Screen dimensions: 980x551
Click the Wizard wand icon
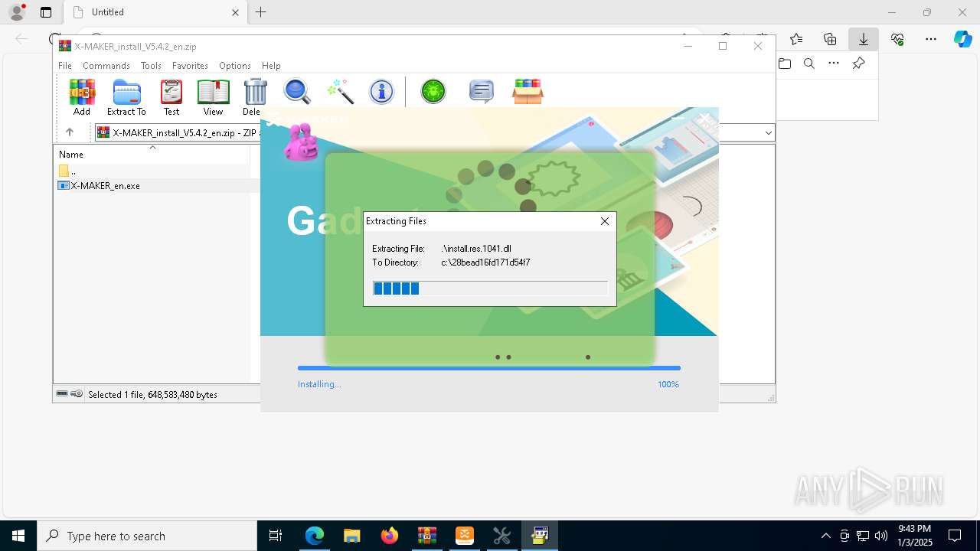coord(339,92)
